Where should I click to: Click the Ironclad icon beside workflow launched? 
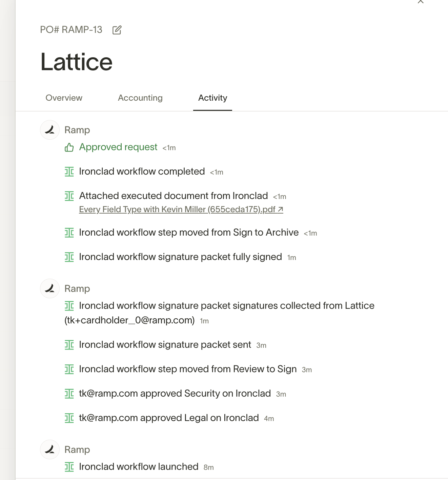tap(69, 467)
